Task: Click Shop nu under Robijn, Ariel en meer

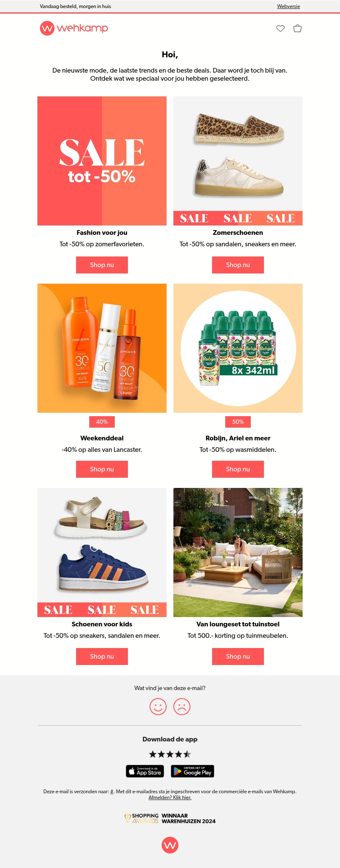Action: 238,469
